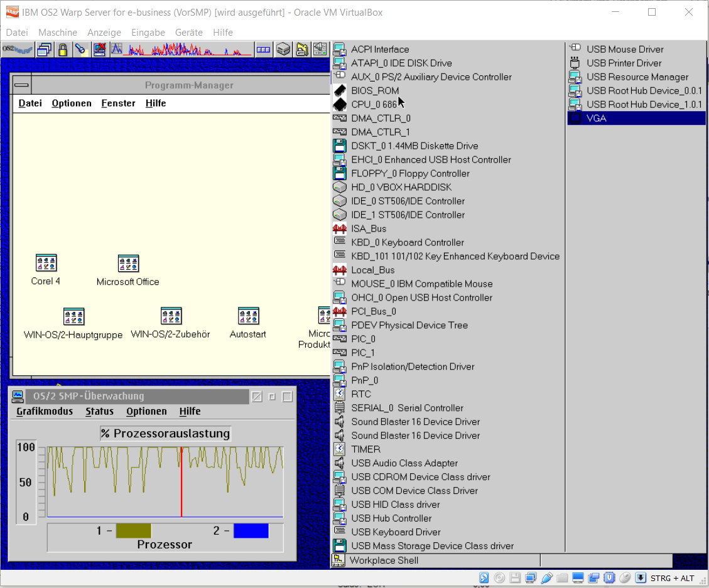
Task: Open Optionen menu in SMP-Überwachung
Action: point(146,411)
